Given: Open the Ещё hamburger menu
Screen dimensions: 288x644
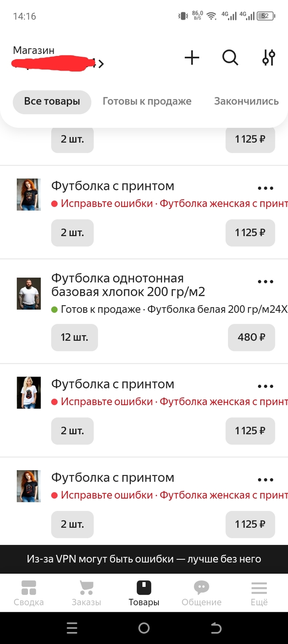Looking at the screenshot, I should click(259, 588).
